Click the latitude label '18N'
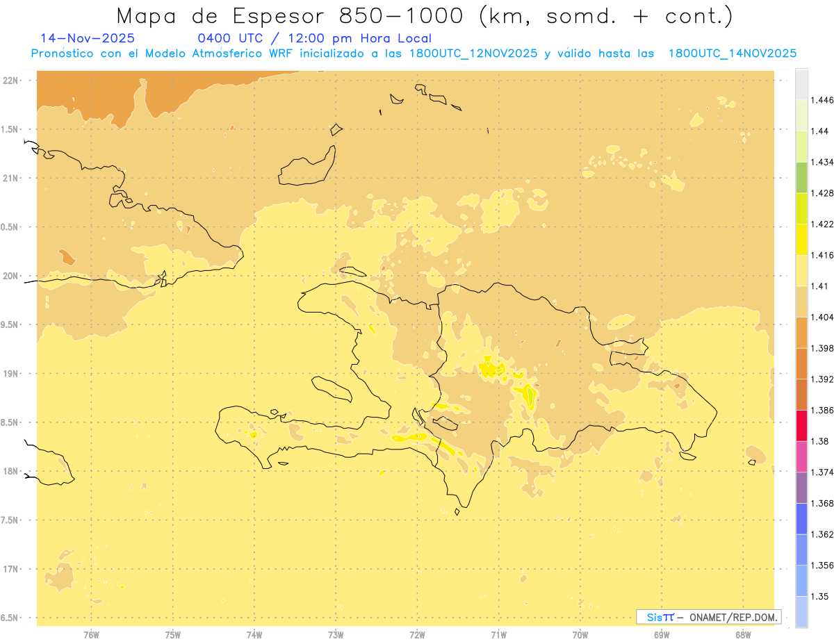The image size is (834, 644). tap(10, 472)
